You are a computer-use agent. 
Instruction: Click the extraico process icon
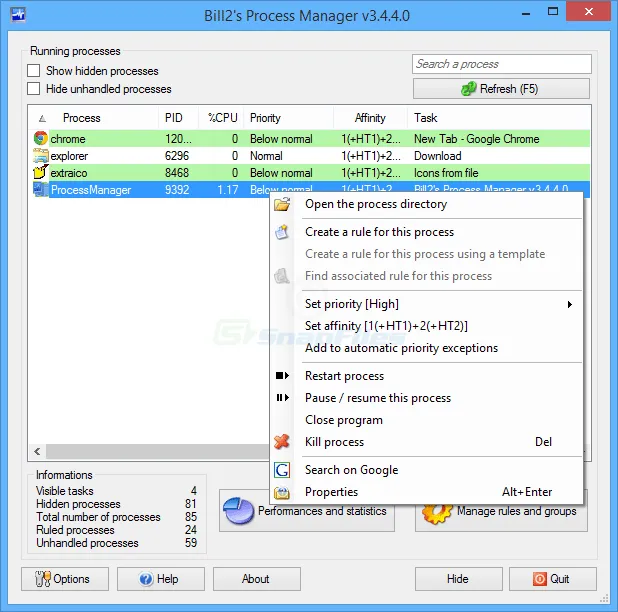[40, 173]
